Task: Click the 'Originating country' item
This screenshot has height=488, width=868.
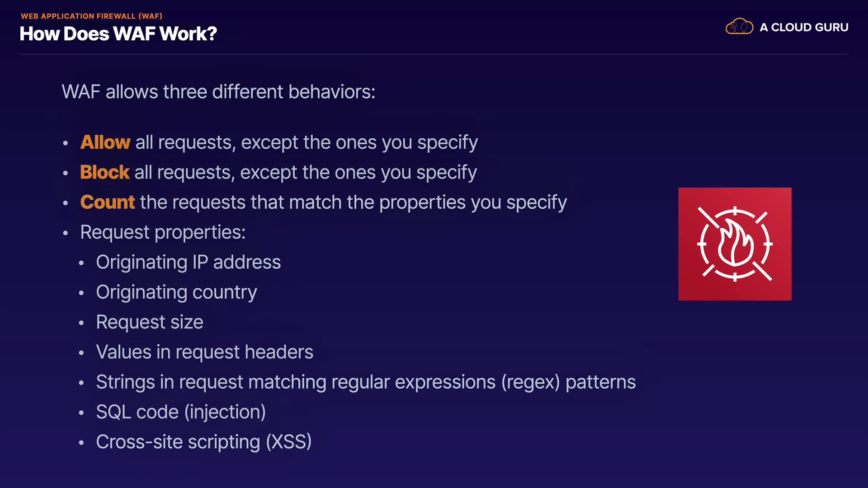Action: 176,292
